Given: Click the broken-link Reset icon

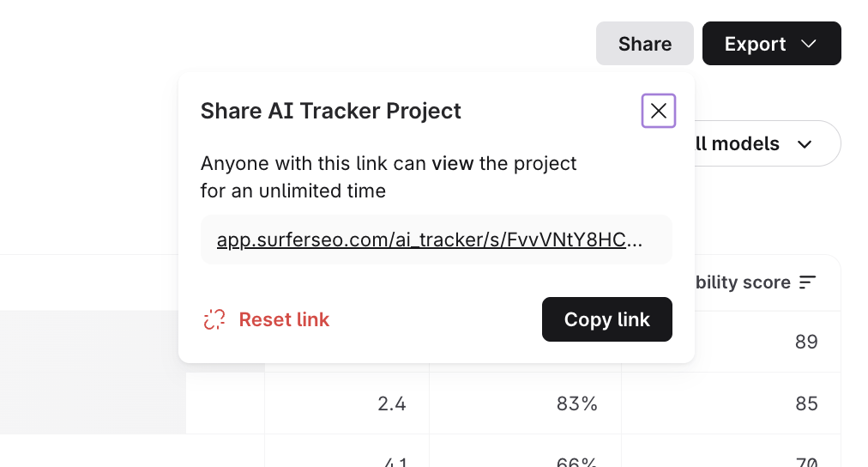Looking at the screenshot, I should (214, 319).
